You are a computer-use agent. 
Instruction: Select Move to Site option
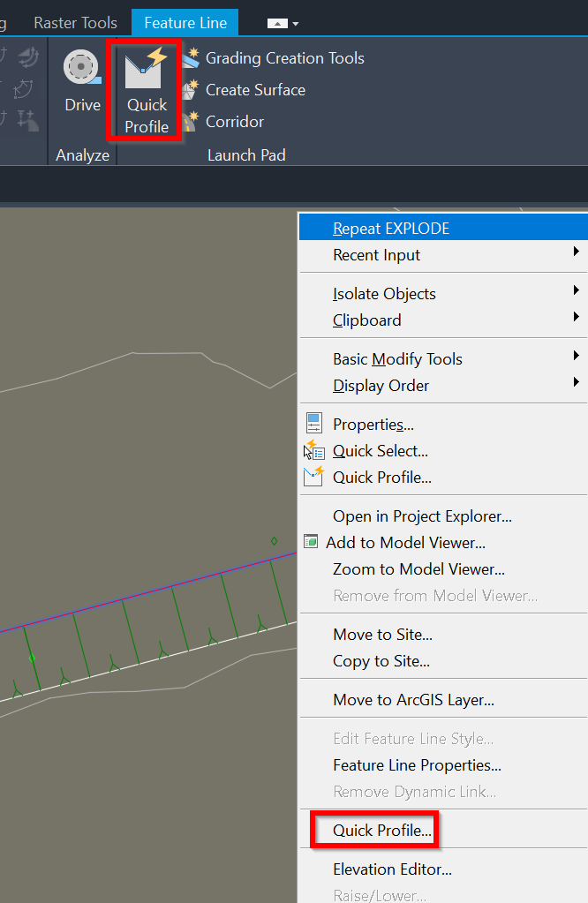443,634
